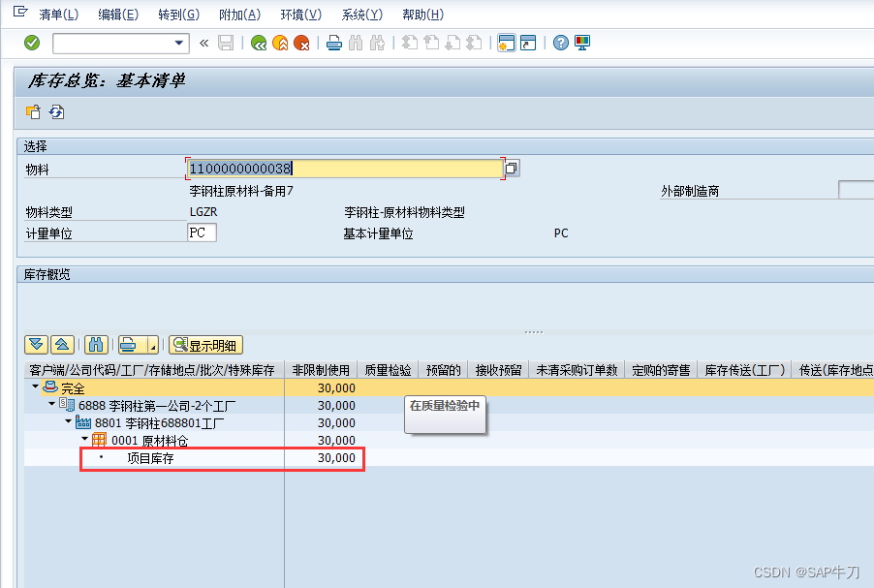The width and height of the screenshot is (874, 588).
Task: Click the Find Next binoculars icon
Action: click(377, 43)
